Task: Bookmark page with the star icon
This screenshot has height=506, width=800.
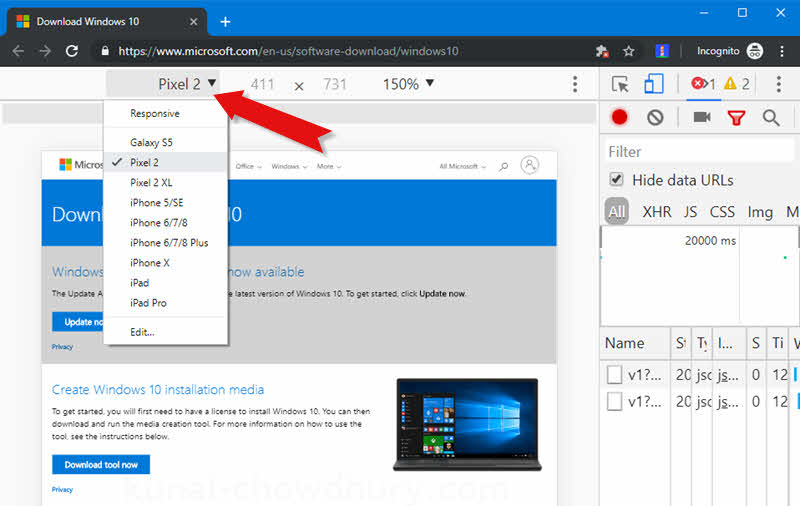Action: click(629, 51)
